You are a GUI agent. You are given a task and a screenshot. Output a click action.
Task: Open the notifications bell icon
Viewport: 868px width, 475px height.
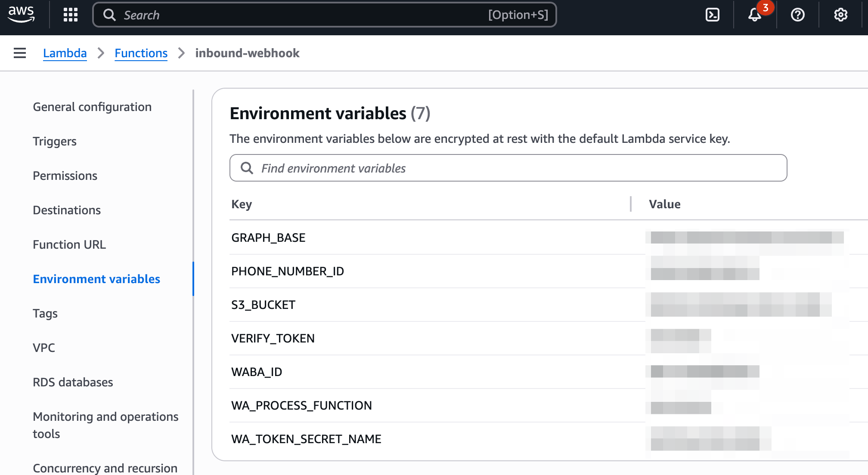755,15
